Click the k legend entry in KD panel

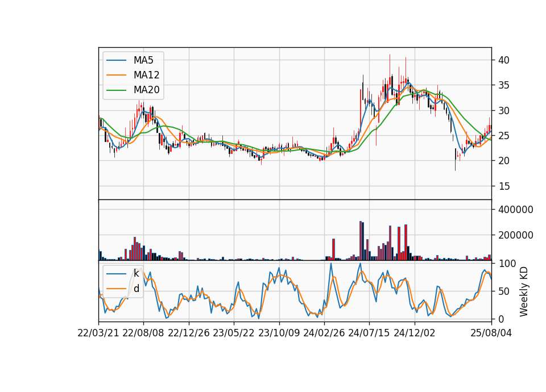pyautogui.click(x=136, y=273)
